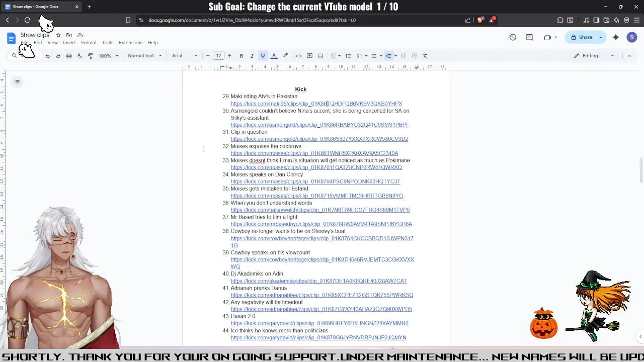This screenshot has height=362, width=644.
Task: Move document using the folder icon
Action: 69,35
